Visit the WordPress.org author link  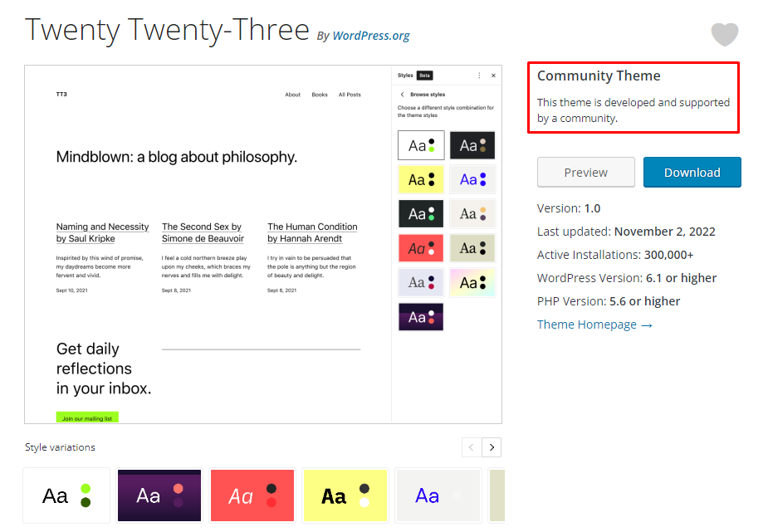click(x=370, y=36)
